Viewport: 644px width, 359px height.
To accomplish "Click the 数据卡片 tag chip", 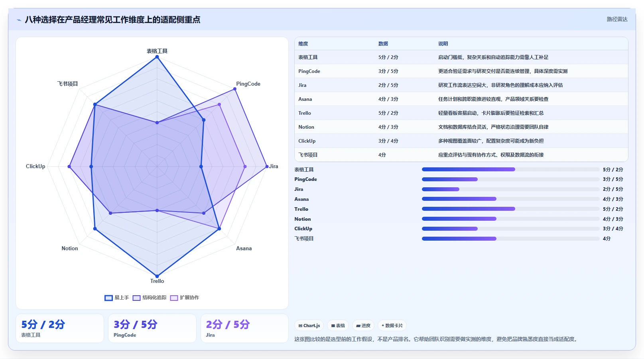I will tap(392, 326).
